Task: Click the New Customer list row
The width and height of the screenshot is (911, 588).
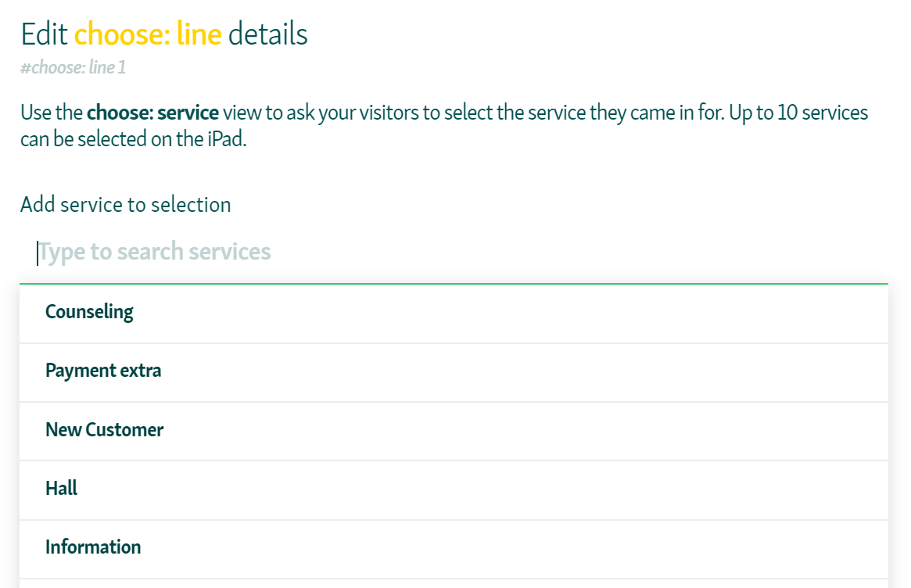Action: click(x=105, y=430)
